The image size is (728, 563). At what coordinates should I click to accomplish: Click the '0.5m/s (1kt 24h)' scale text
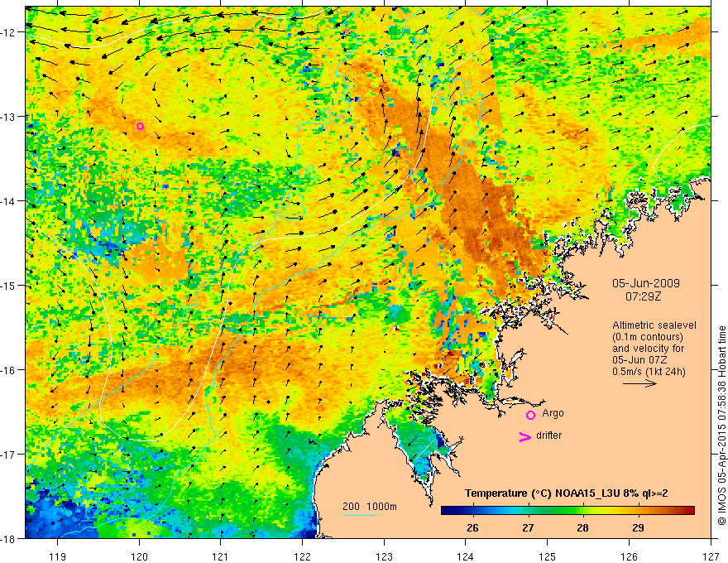click(649, 372)
